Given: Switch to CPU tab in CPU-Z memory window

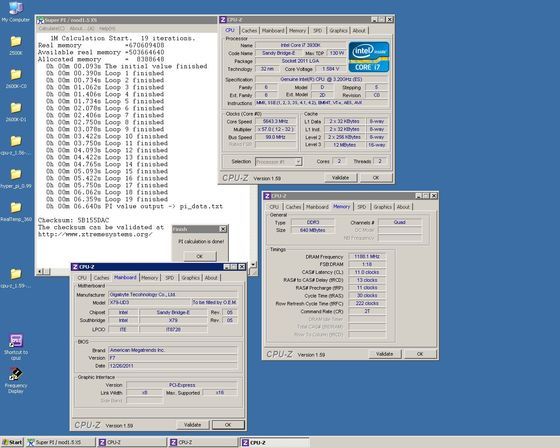Looking at the screenshot, I should 274,207.
